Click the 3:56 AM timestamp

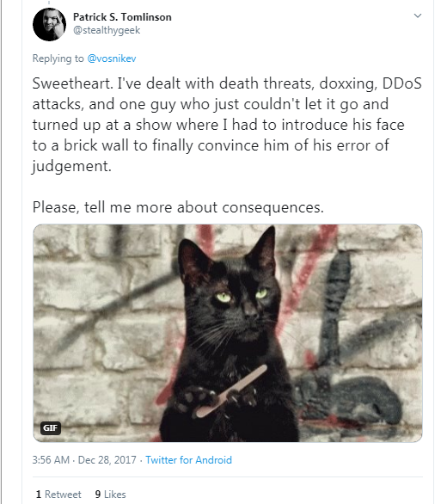pos(51,460)
